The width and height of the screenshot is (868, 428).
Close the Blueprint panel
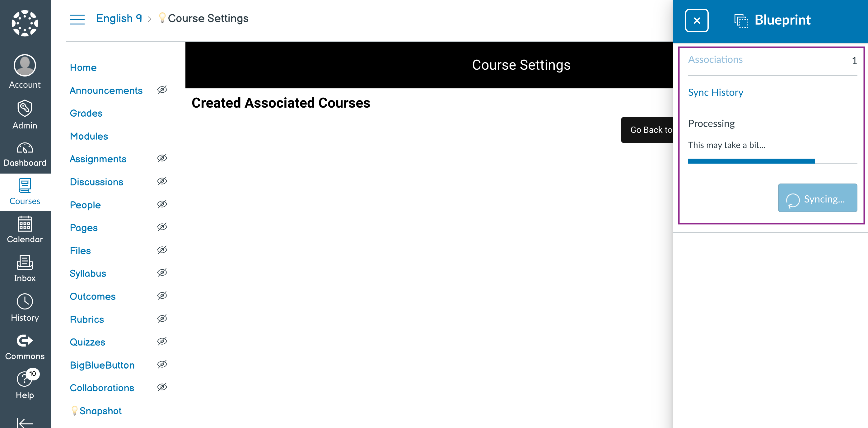[697, 21]
